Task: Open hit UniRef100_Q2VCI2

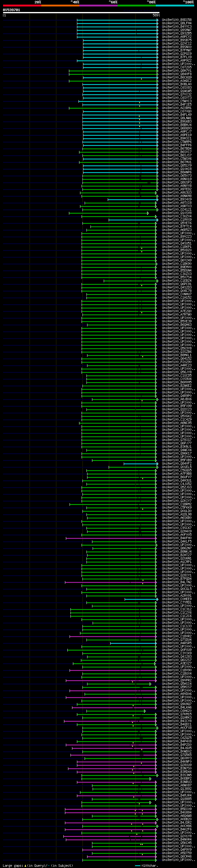Action: pos(177,43)
